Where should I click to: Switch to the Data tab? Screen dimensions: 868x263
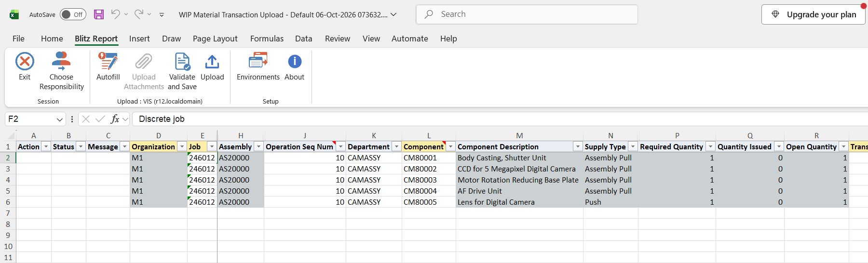304,39
